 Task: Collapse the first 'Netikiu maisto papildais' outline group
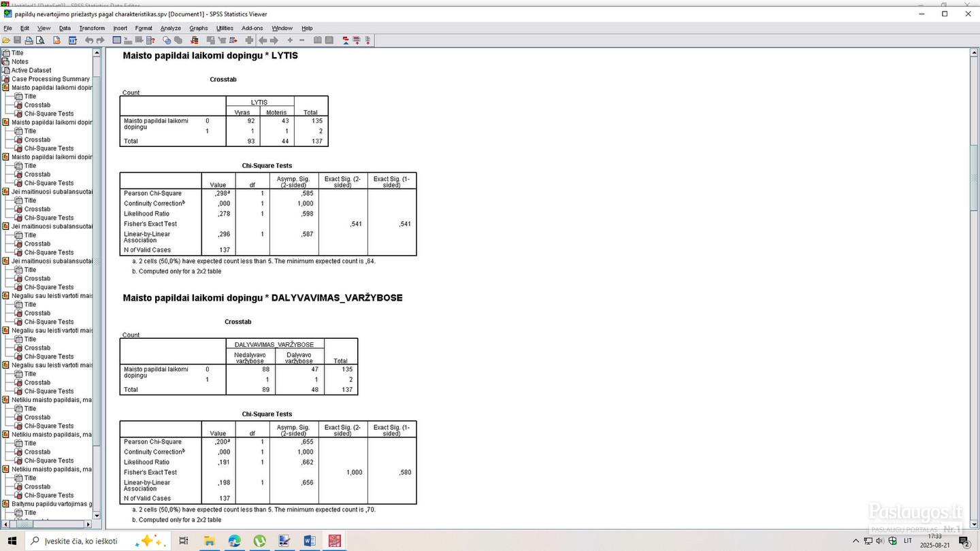[6, 400]
